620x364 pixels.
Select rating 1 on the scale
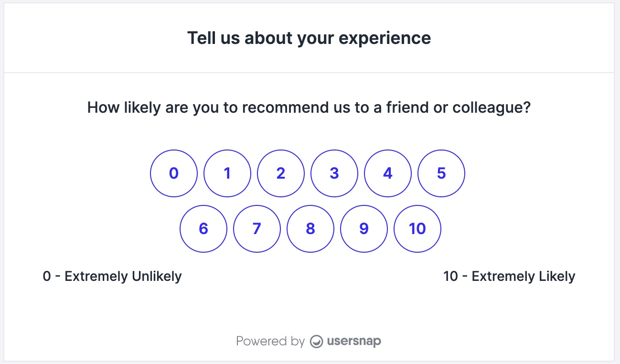click(227, 173)
